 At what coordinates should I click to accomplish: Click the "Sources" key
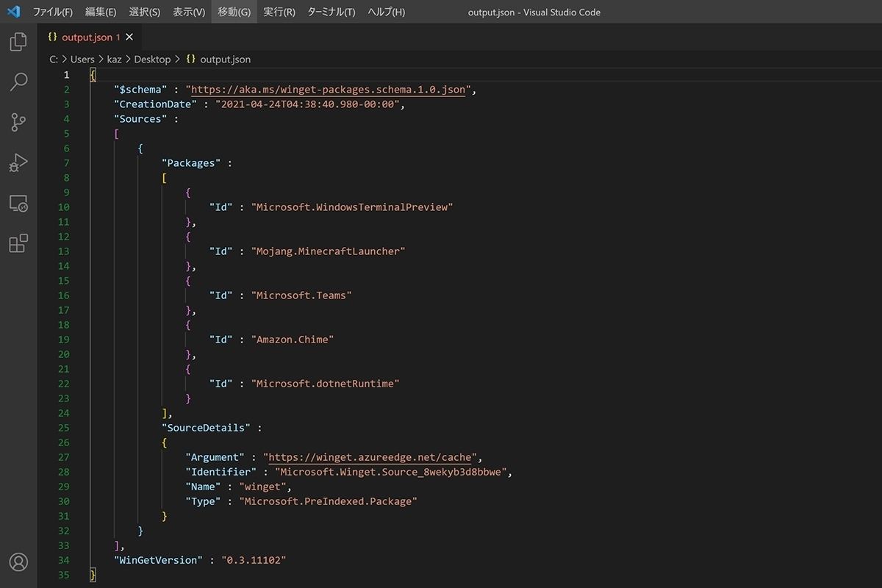pyautogui.click(x=140, y=119)
